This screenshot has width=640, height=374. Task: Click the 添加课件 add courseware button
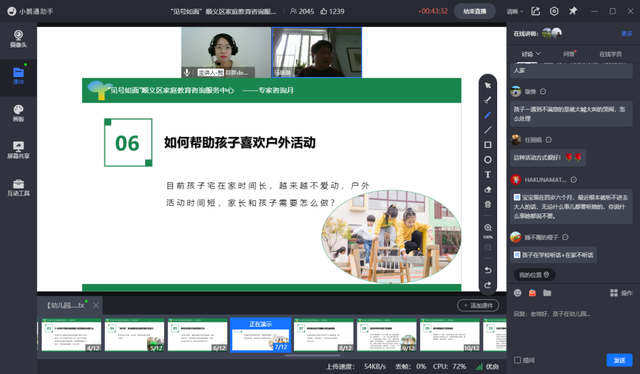pyautogui.click(x=478, y=305)
